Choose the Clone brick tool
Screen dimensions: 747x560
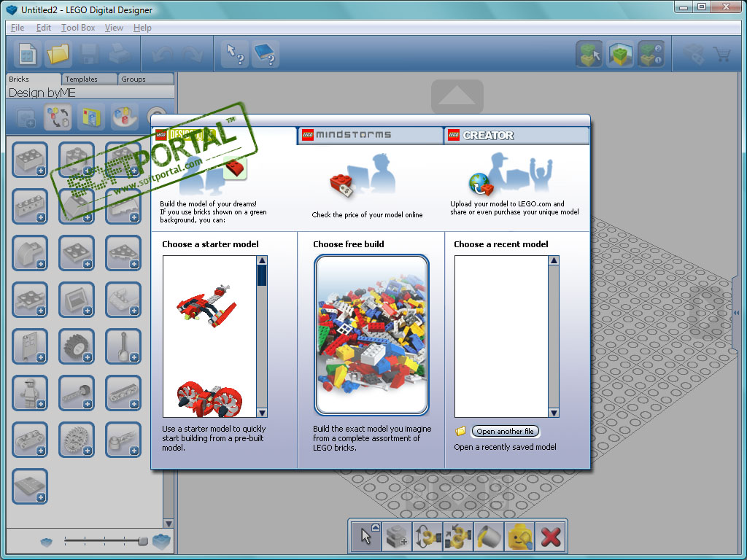click(396, 536)
